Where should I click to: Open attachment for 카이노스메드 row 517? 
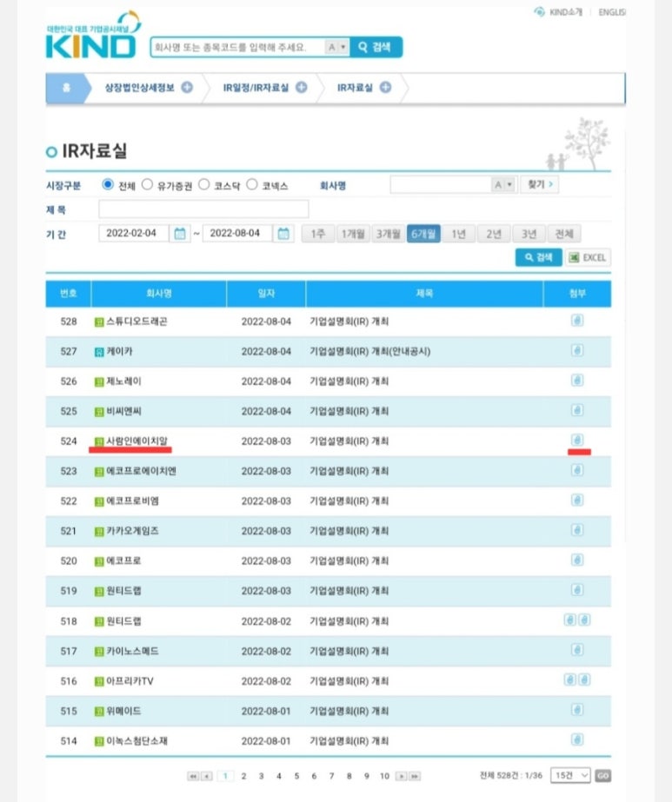point(576,650)
